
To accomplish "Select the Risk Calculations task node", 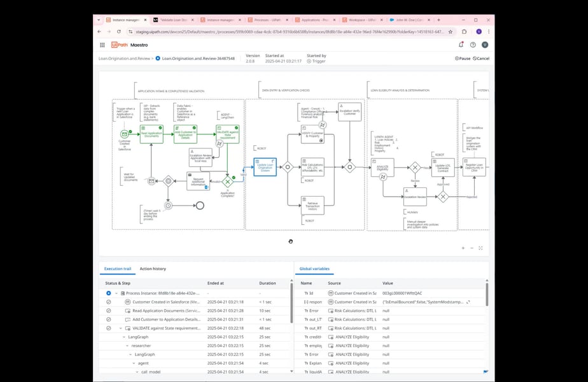I will coord(312,167).
